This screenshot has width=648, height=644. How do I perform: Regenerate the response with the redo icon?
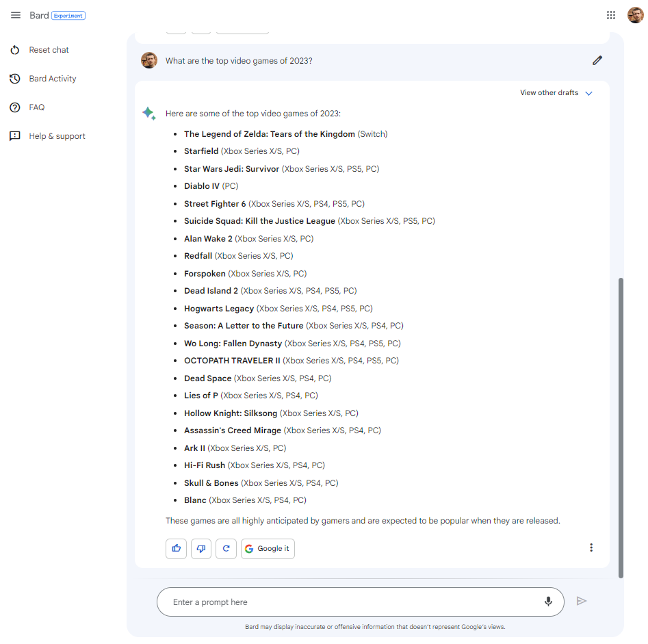coord(226,548)
